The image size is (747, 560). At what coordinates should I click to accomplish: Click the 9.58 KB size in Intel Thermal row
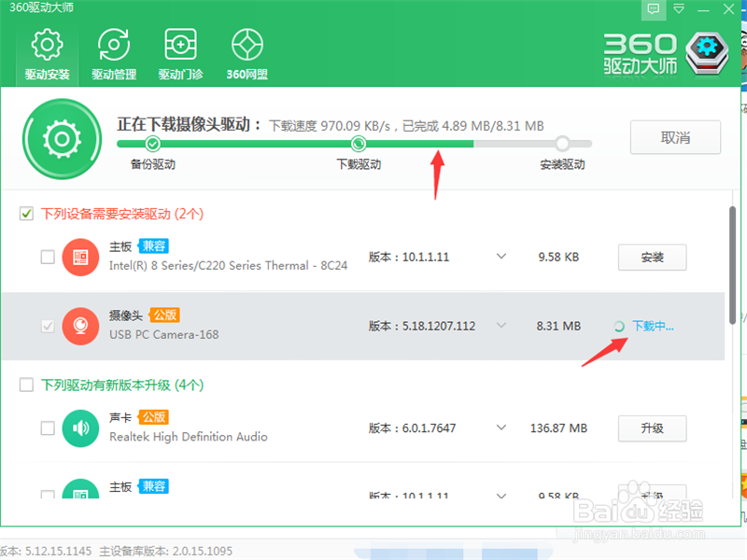[558, 258]
